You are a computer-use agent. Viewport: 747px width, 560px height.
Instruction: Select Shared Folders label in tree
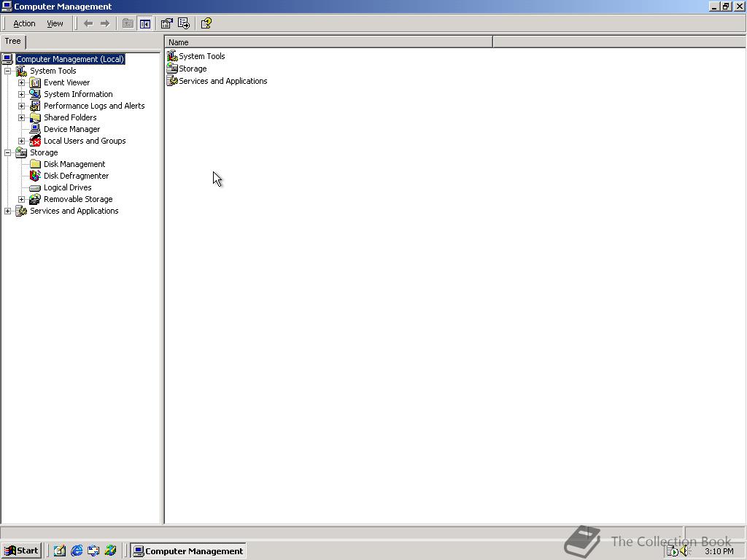pyautogui.click(x=70, y=117)
